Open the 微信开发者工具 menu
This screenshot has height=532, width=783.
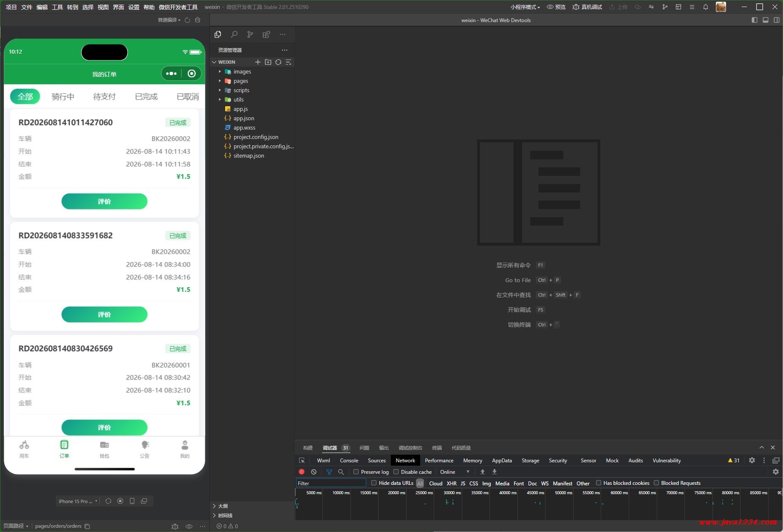[178, 7]
